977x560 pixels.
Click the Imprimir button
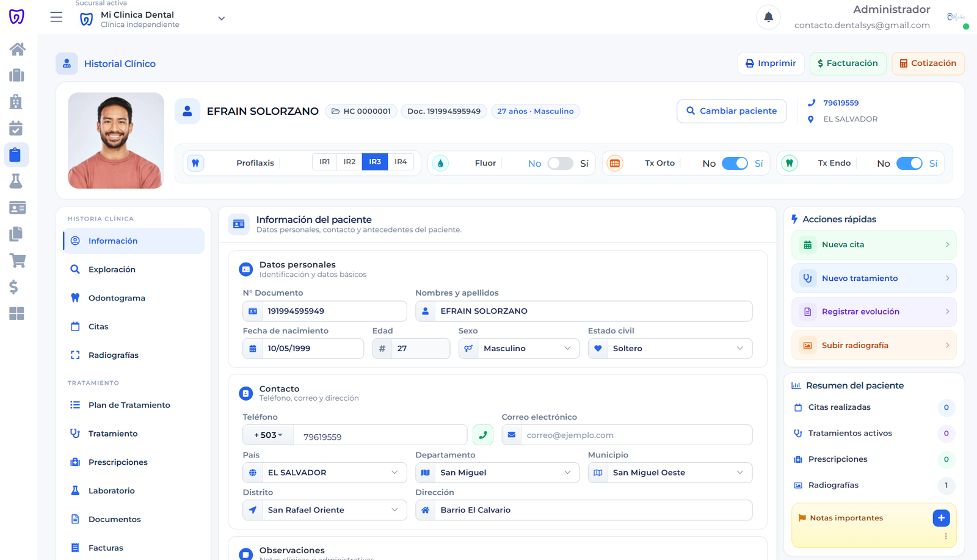[x=771, y=64]
